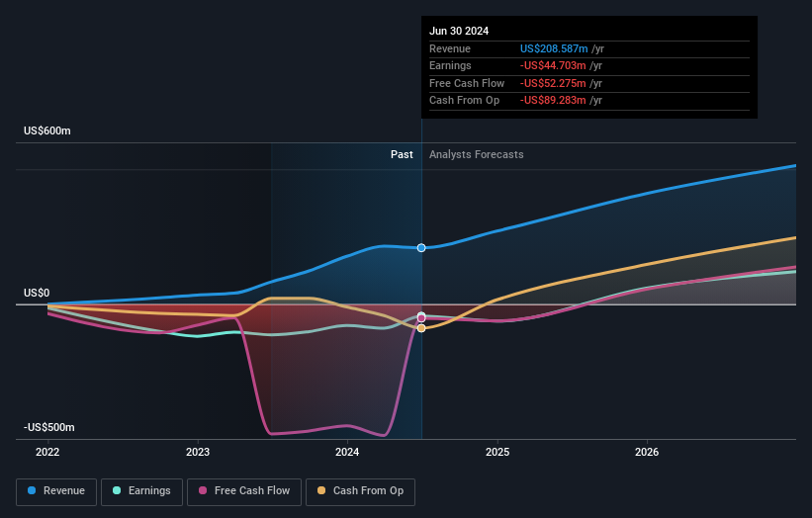This screenshot has width=812, height=518.
Task: Click the -US$44.703m earnings value
Action: click(553, 65)
